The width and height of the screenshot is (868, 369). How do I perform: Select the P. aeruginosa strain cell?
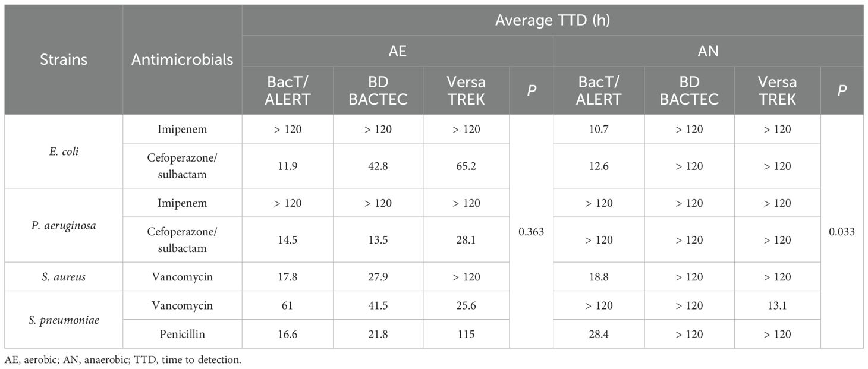tap(64, 225)
